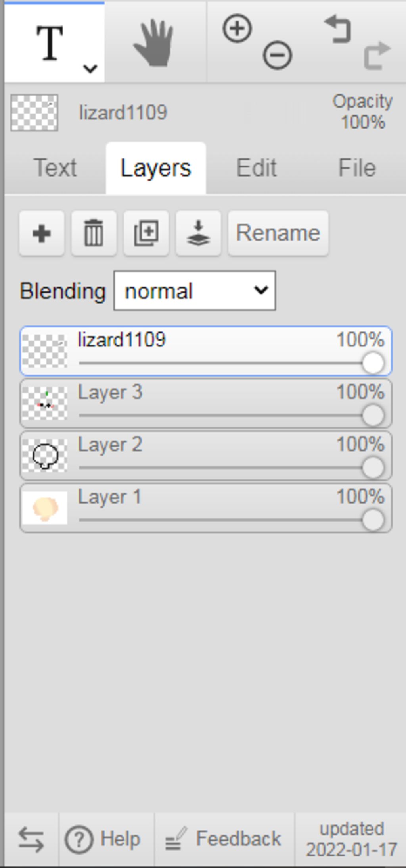Click Layer 3 opacity slider handle
This screenshot has height=868, width=406.
(373, 416)
